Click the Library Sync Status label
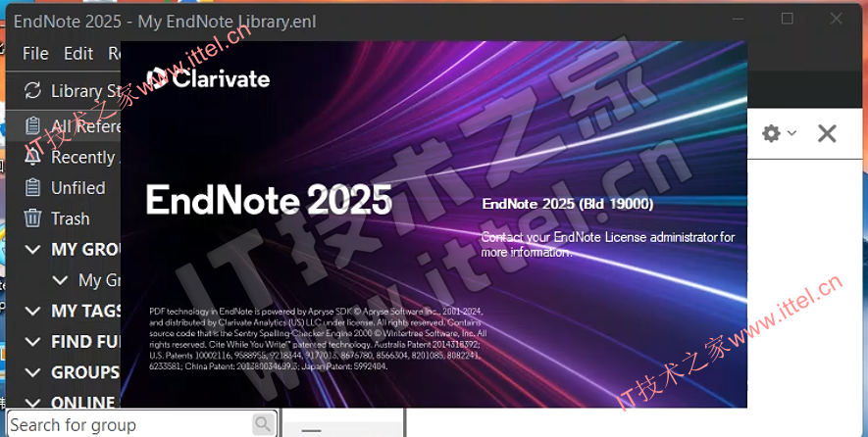Viewport: 868px width, 437px height. [x=84, y=91]
